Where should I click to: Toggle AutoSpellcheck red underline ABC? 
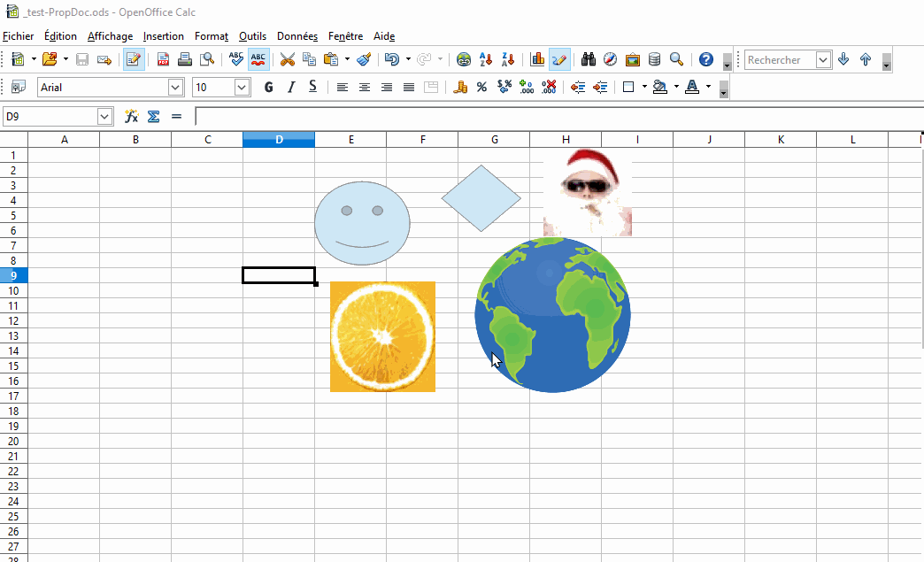pos(258,59)
